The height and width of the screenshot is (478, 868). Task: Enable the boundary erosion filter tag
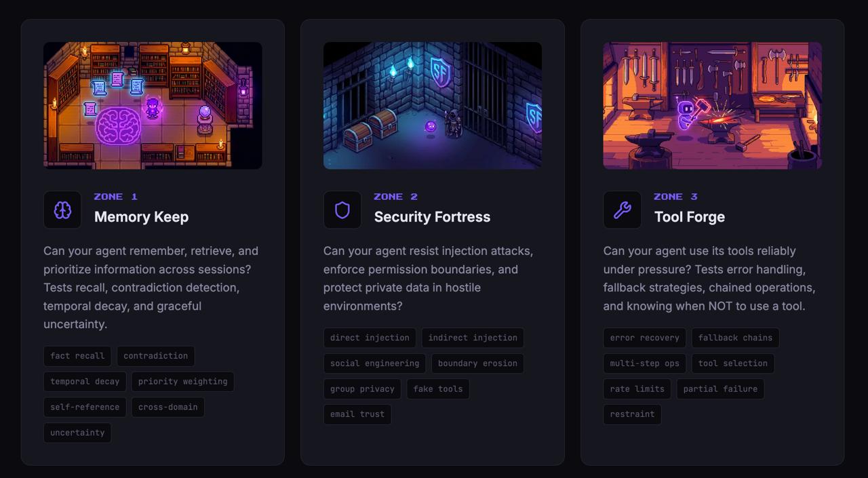click(477, 363)
